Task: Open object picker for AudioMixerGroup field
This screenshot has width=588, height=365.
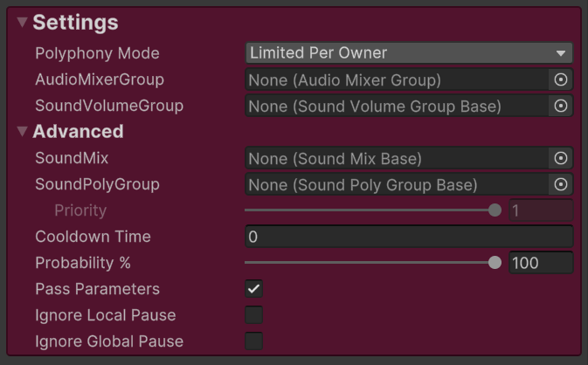Action: pyautogui.click(x=561, y=79)
